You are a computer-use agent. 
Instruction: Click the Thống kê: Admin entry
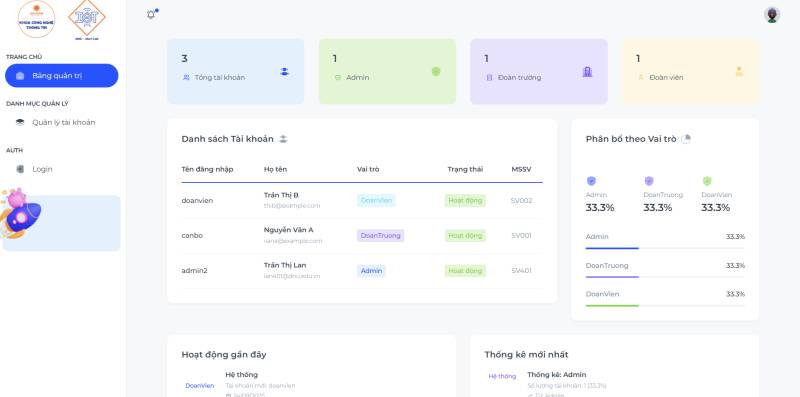(557, 375)
